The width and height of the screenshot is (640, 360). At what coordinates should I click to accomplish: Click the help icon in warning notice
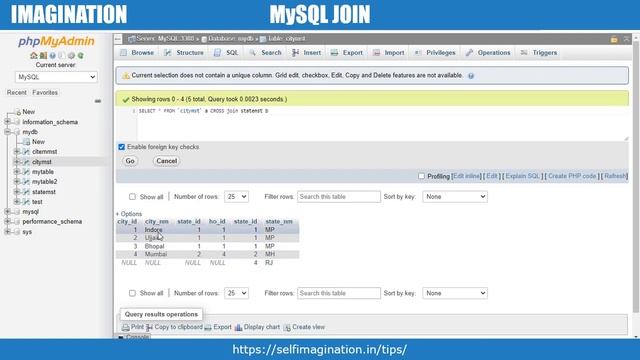point(471,76)
